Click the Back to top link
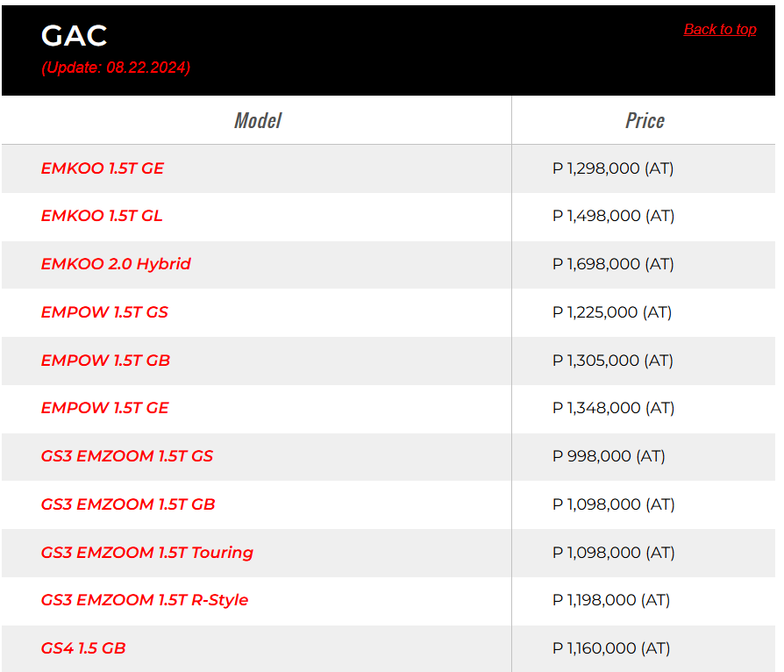This screenshot has width=784, height=672. click(719, 30)
